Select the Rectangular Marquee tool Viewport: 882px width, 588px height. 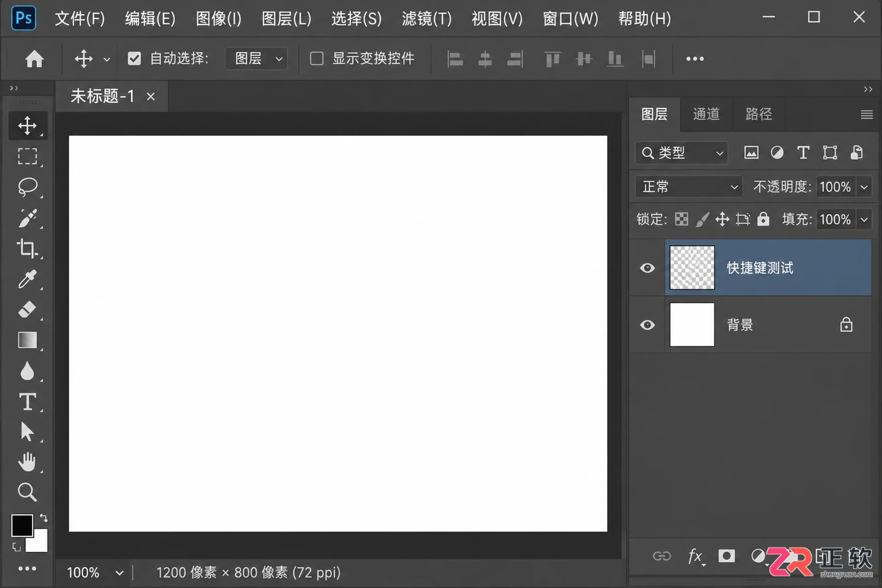pyautogui.click(x=28, y=157)
